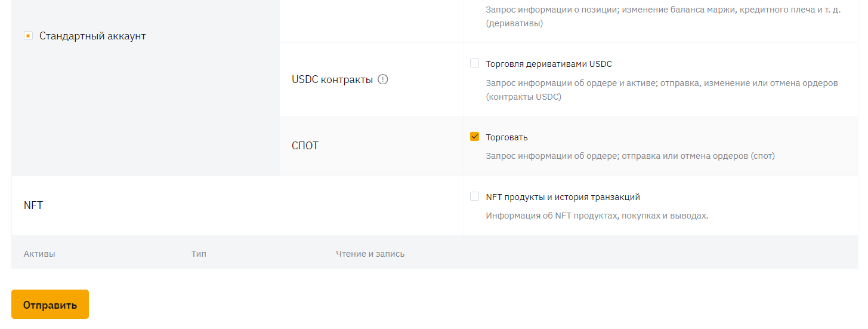Click the Тип column header

199,254
